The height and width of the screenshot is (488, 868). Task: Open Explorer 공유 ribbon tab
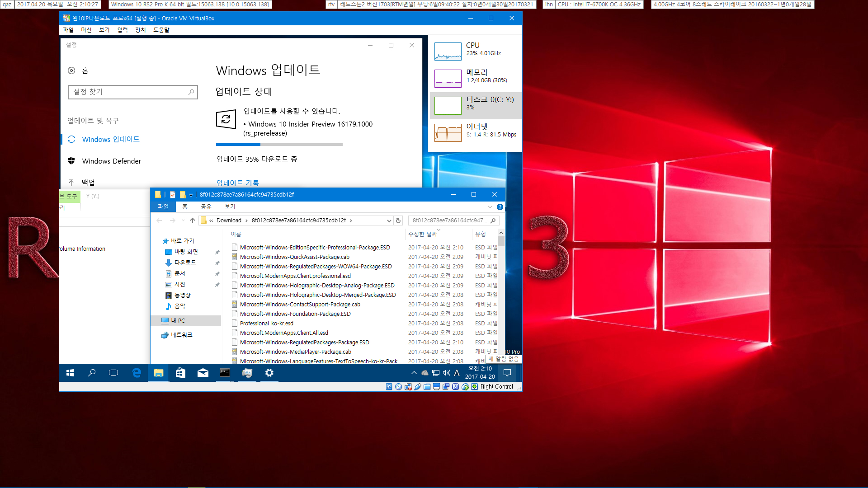206,206
